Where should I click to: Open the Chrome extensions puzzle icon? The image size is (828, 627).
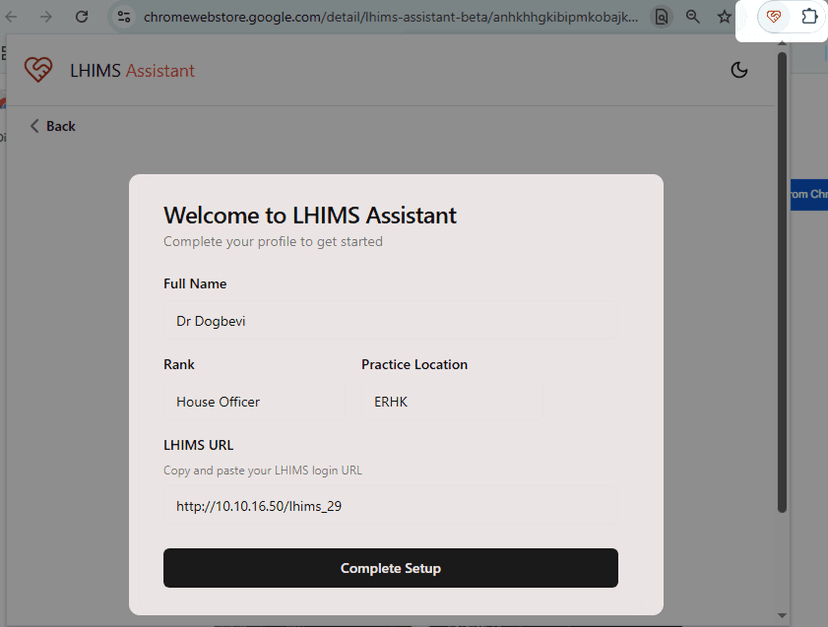[809, 17]
